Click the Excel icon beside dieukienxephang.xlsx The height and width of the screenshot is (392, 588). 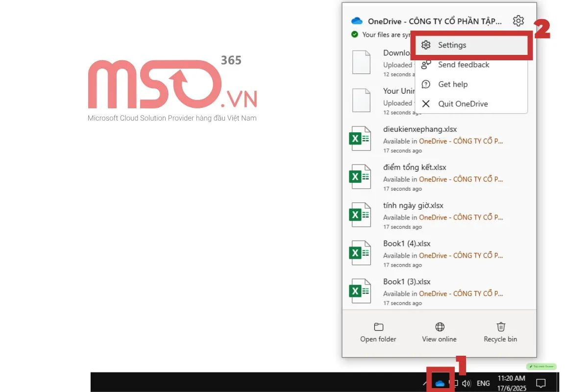click(360, 139)
